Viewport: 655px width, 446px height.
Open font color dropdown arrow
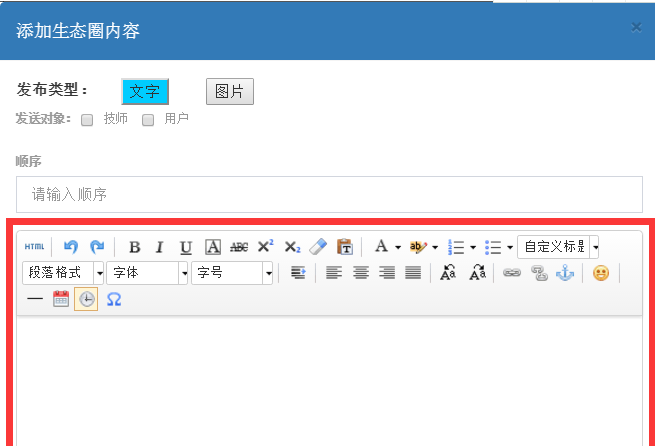click(x=398, y=247)
